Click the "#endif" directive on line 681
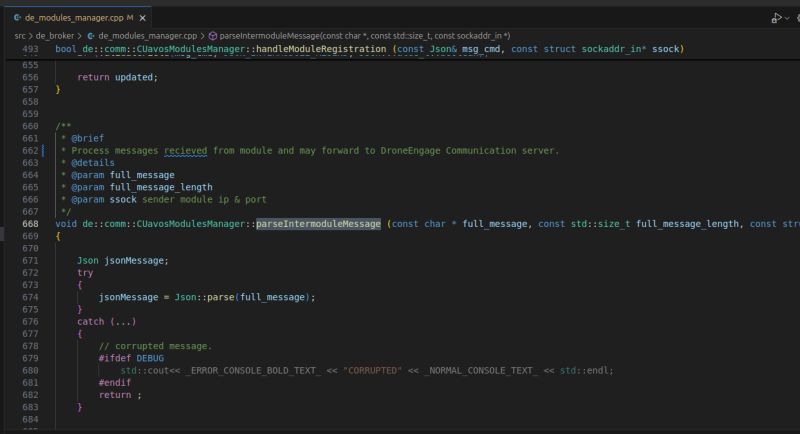The height and width of the screenshot is (434, 800). pos(115,383)
